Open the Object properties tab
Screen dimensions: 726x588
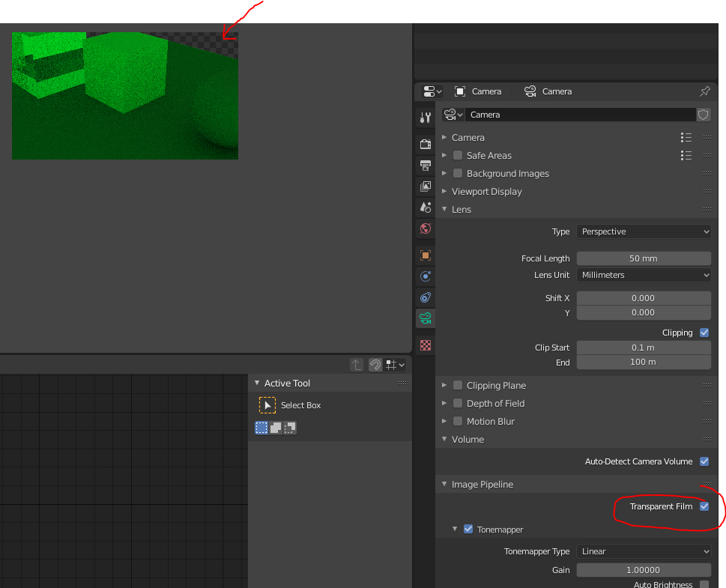point(426,255)
